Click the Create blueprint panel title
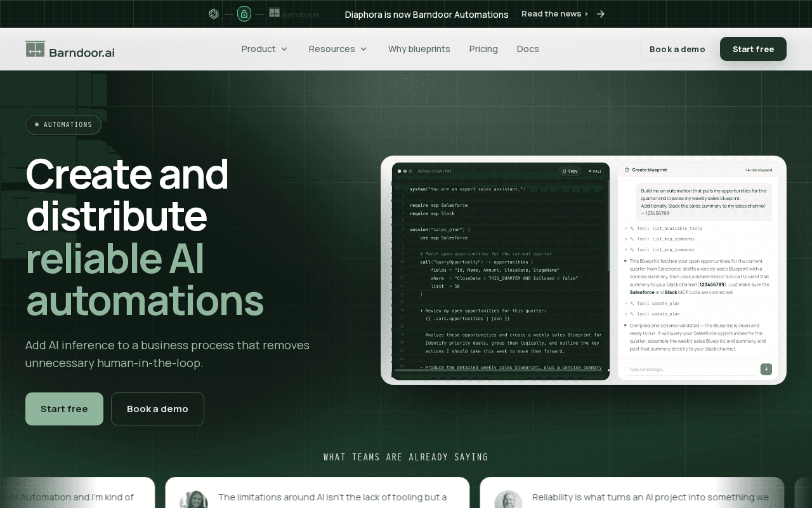812x508 pixels. click(x=649, y=170)
